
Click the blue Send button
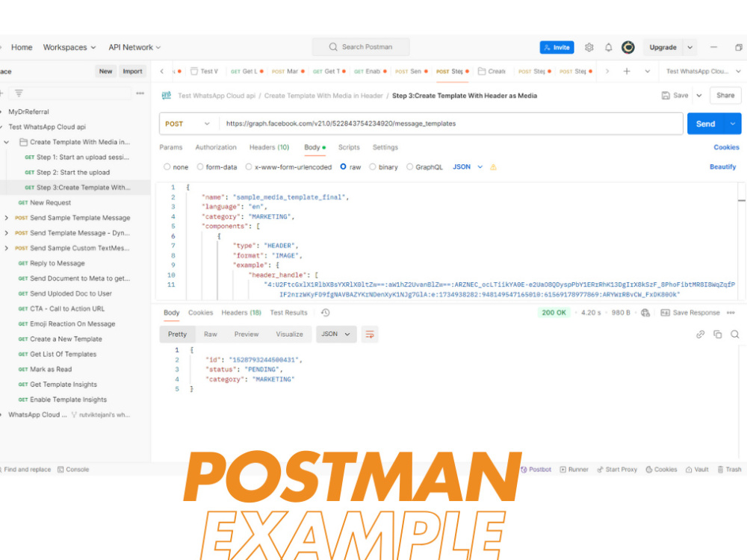706,124
